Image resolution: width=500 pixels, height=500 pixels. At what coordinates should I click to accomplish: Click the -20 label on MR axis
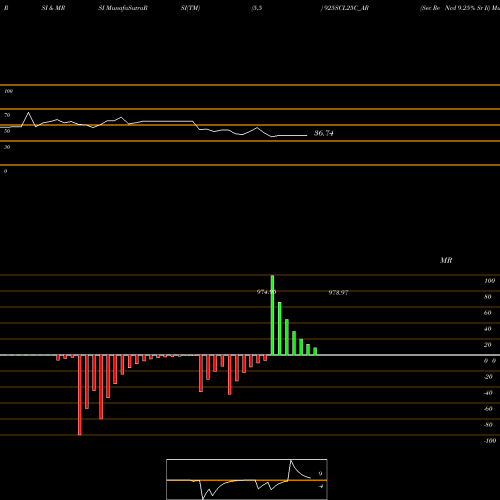coord(488,377)
